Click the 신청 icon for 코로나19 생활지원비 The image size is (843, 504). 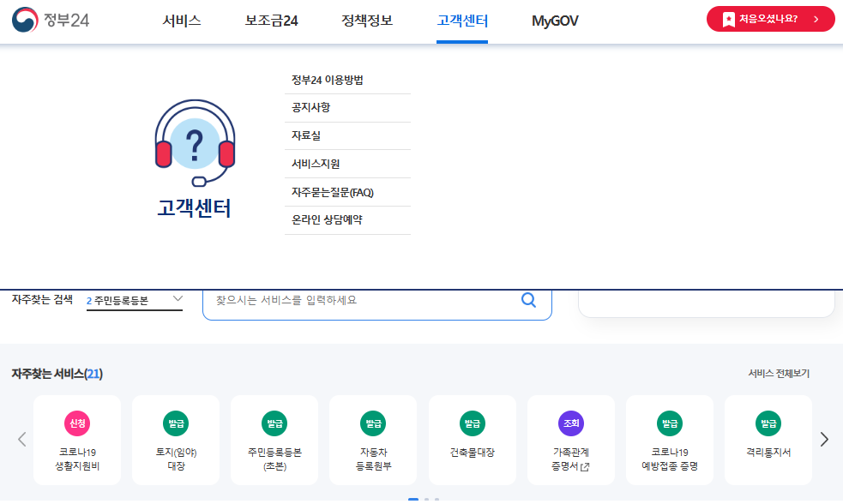pos(77,423)
